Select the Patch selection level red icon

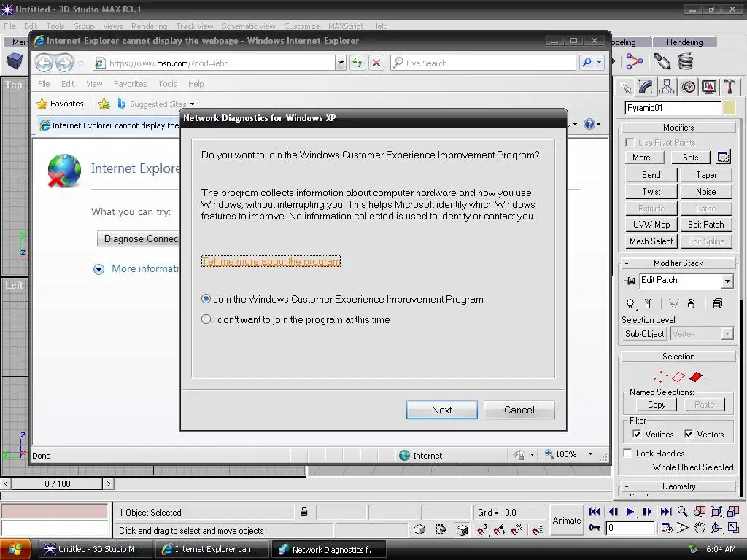click(696, 377)
